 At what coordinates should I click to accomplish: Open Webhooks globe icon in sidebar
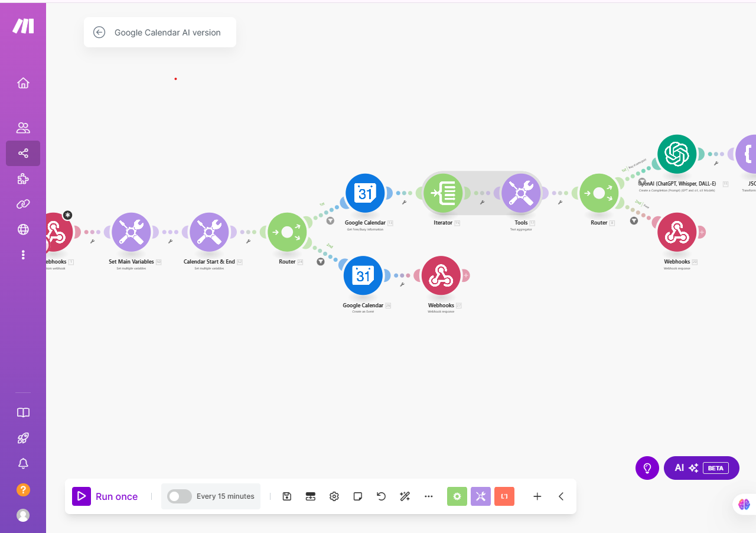point(23,229)
